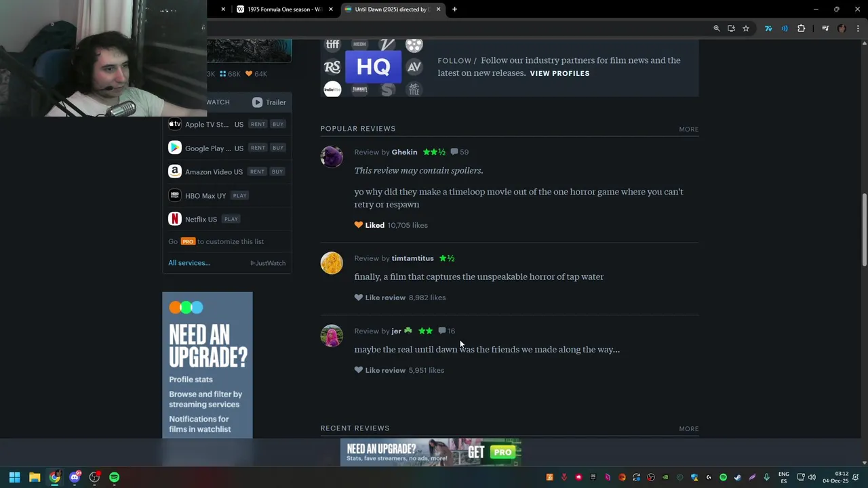This screenshot has height=488, width=868.
Task: Open browser zoom magnifier icon
Action: click(717, 28)
